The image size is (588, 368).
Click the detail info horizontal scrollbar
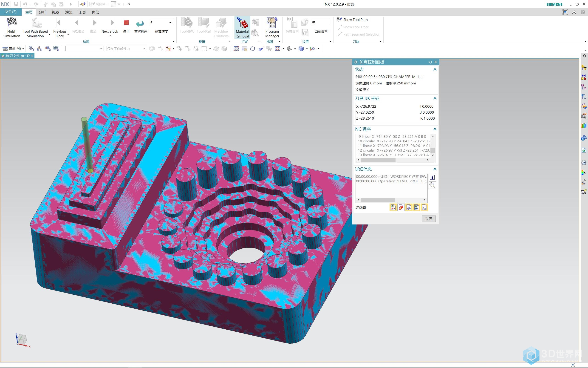point(391,200)
